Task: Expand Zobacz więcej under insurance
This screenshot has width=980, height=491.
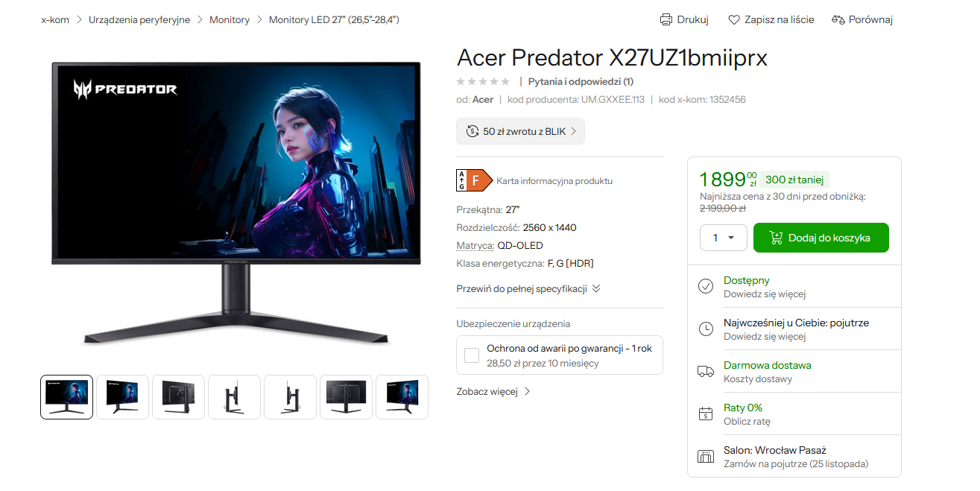Action: click(493, 391)
